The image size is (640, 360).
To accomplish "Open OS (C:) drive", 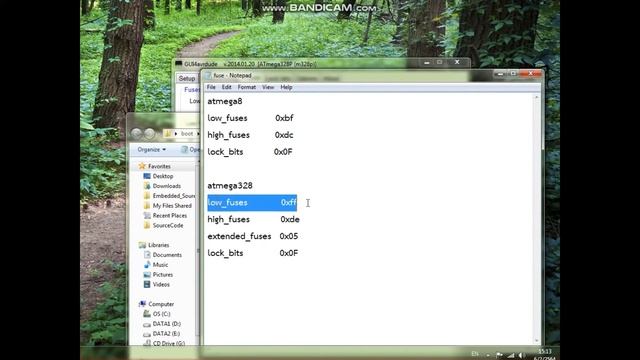I will pyautogui.click(x=161, y=314).
